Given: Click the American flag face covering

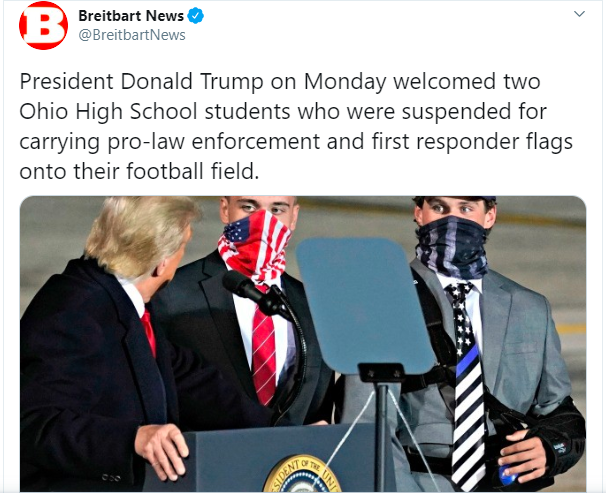Looking at the screenshot, I should pos(254,246).
